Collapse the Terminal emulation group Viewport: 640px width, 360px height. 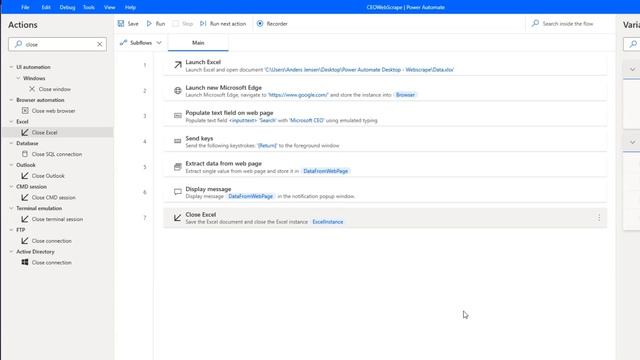pyautogui.click(x=11, y=208)
